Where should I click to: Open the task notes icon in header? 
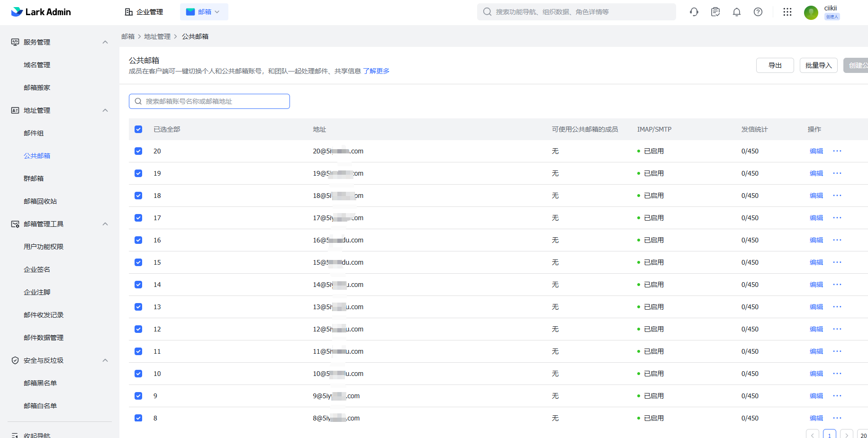coord(715,12)
